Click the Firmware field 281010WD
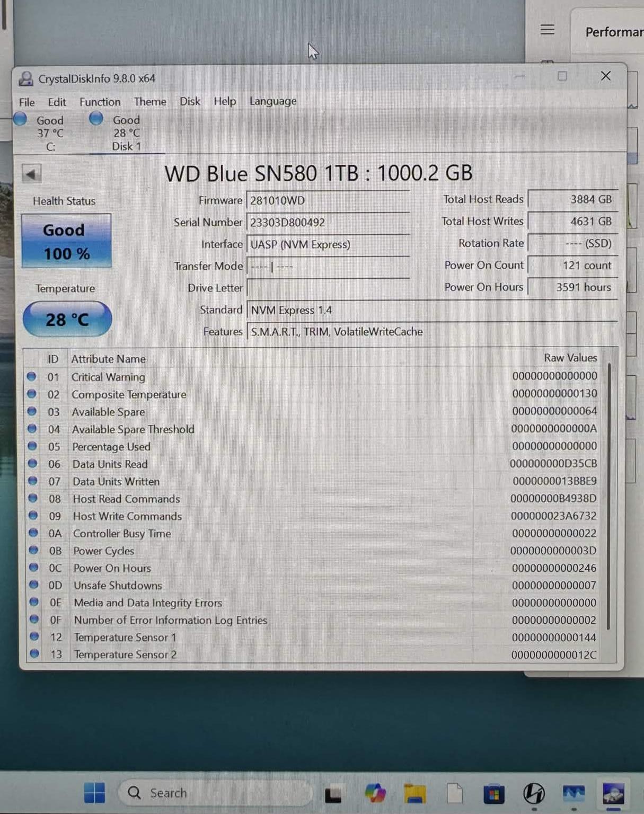644x814 pixels. click(x=328, y=200)
